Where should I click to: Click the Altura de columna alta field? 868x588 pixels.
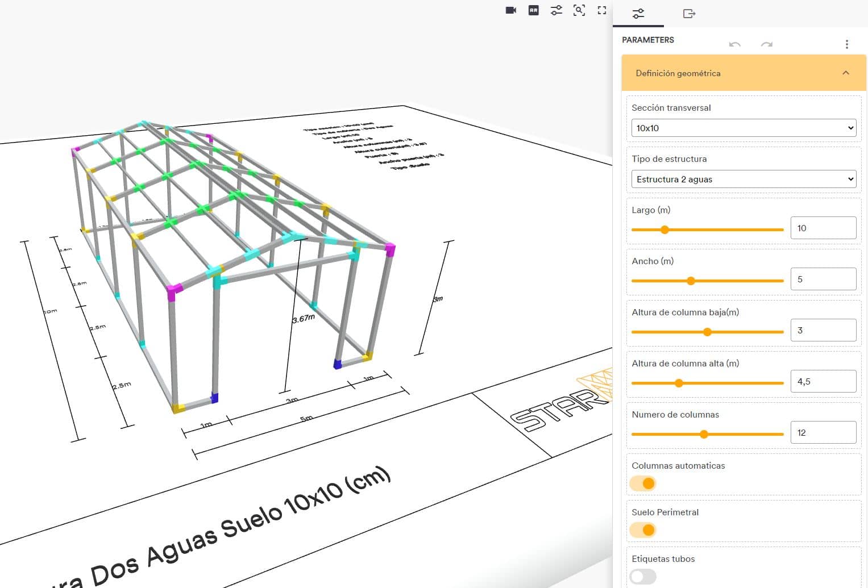pyautogui.click(x=823, y=381)
